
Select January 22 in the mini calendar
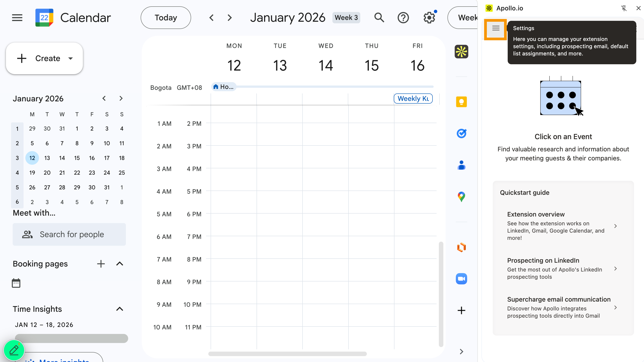(77, 173)
